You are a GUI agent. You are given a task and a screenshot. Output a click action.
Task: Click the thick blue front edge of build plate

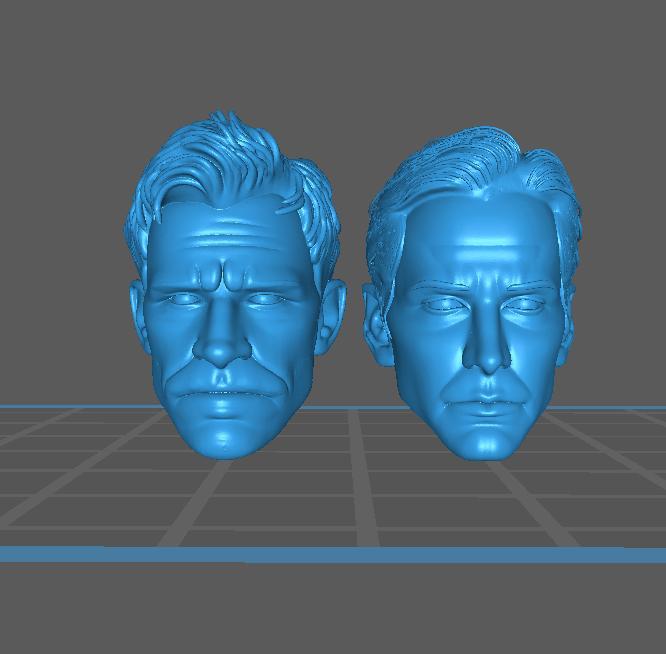333,555
